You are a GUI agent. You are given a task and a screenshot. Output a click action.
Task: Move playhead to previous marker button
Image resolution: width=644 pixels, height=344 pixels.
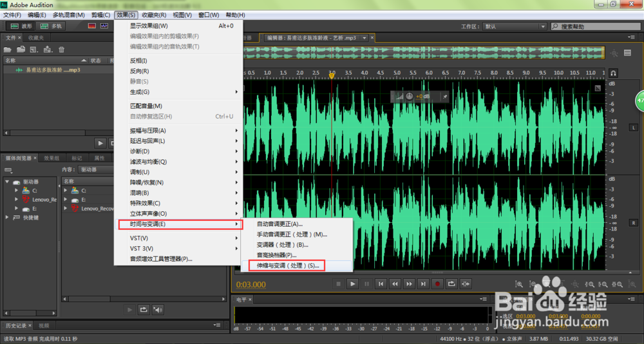pyautogui.click(x=381, y=283)
